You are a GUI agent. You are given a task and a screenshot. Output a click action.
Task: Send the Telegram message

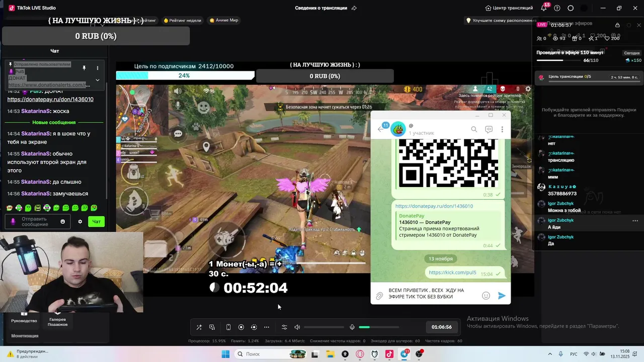point(502,296)
